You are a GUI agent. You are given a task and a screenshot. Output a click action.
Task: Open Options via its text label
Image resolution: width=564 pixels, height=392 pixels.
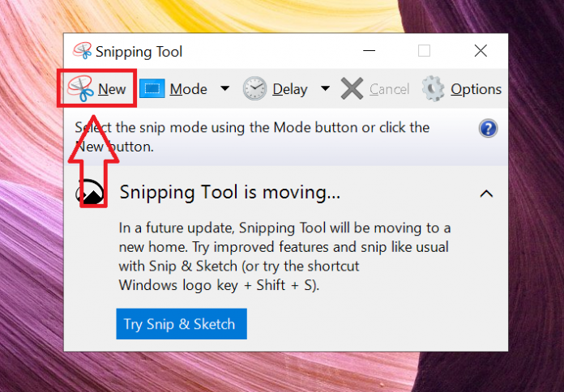point(476,89)
